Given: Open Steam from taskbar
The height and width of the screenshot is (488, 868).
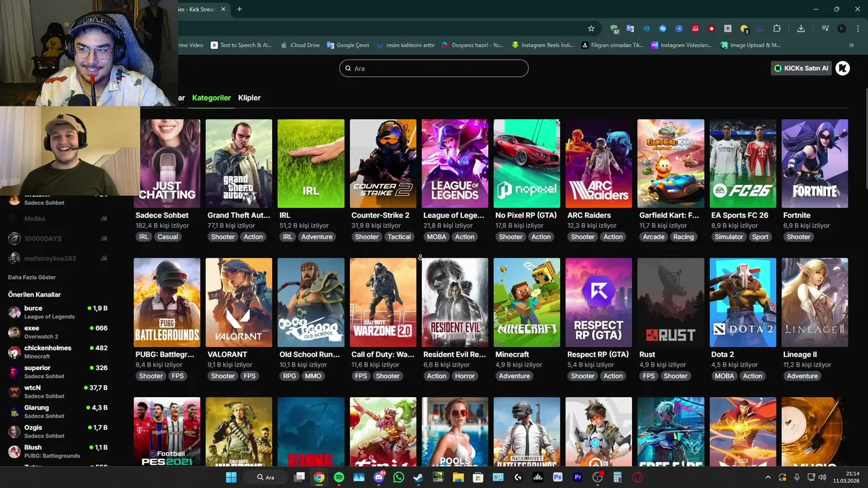Looking at the screenshot, I should pyautogui.click(x=418, y=477).
